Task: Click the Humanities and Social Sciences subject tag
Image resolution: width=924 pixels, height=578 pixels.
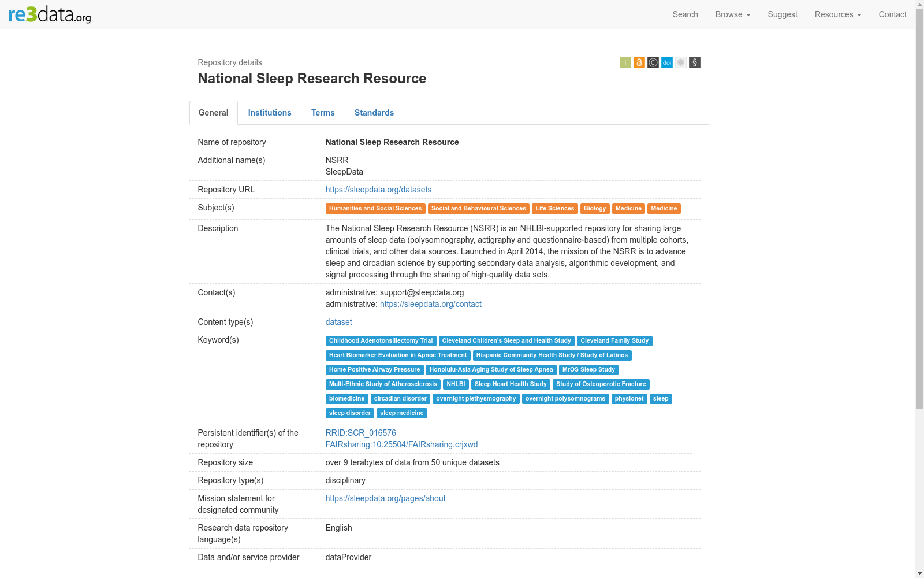Action: [x=375, y=209]
